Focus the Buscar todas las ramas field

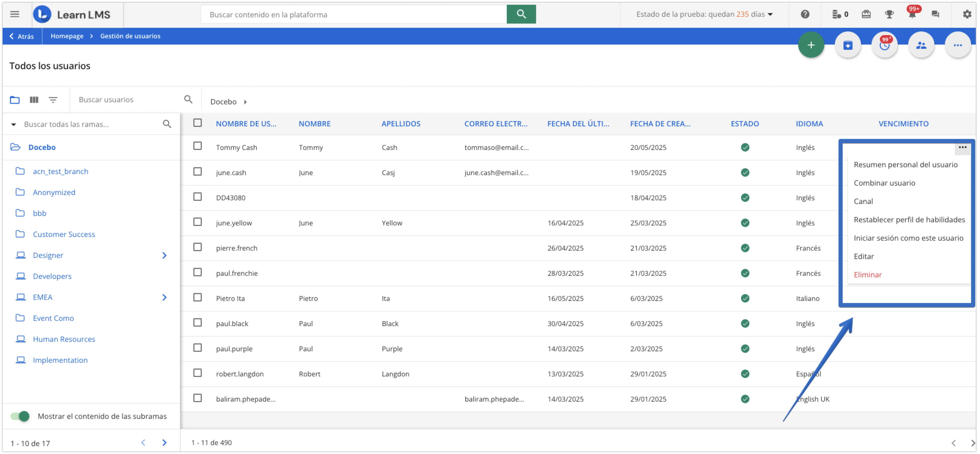click(90, 124)
